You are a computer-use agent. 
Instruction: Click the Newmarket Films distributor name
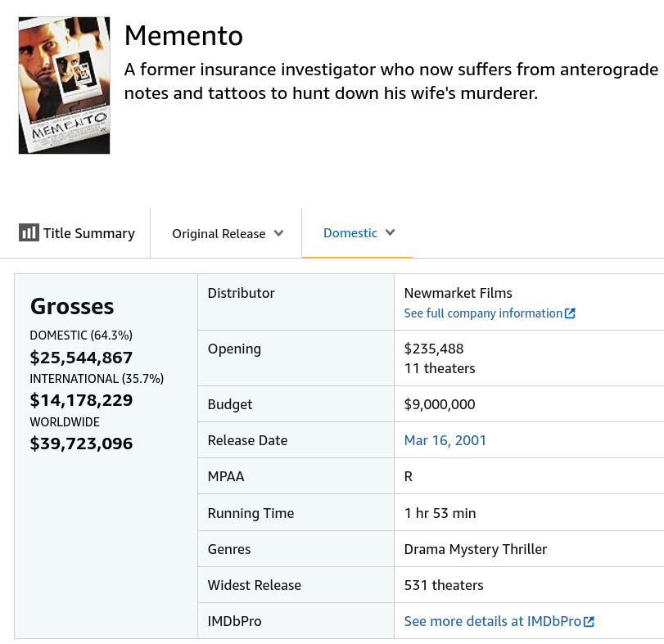458,293
